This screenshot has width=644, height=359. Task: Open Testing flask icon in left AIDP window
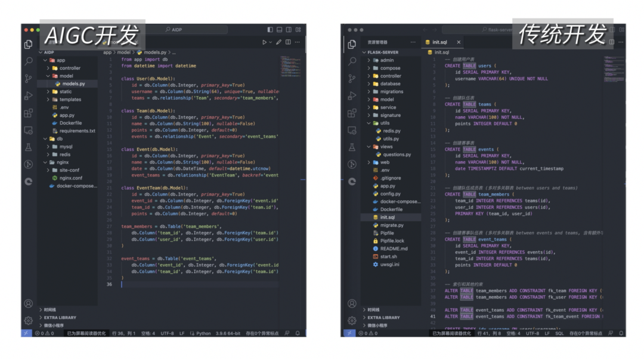click(29, 147)
